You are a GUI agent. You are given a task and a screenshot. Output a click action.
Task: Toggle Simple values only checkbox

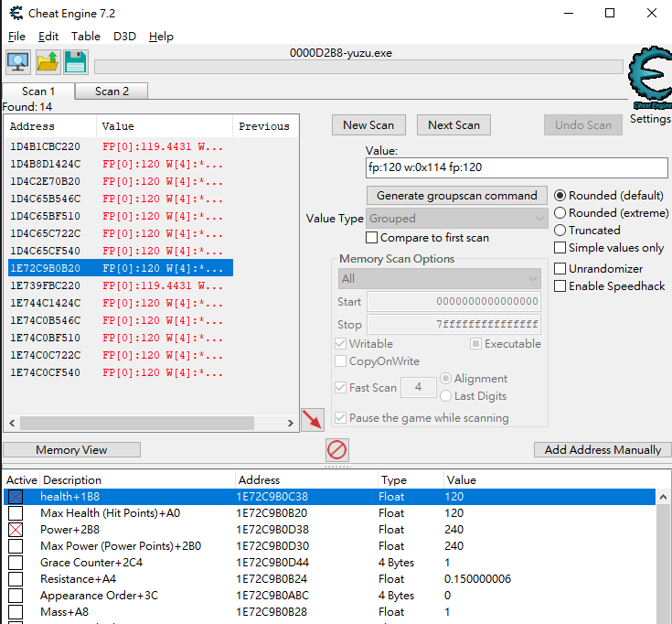pyautogui.click(x=560, y=247)
